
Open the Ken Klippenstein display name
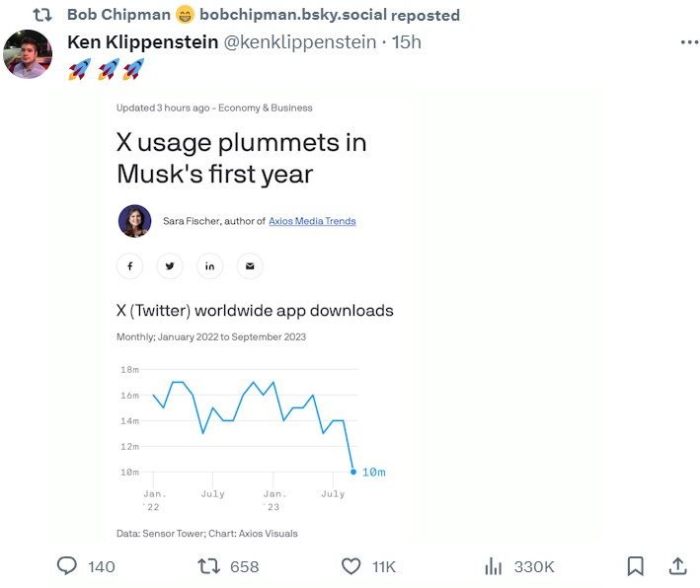tap(143, 42)
